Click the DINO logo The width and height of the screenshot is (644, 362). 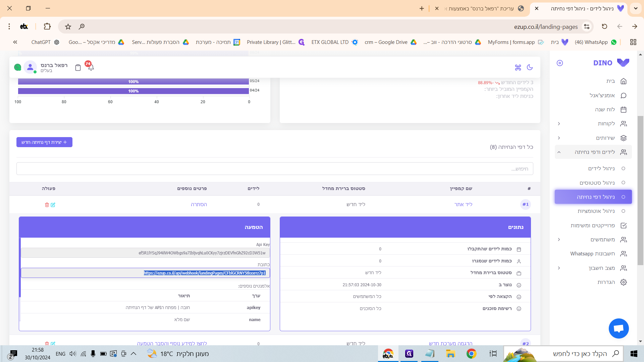[x=611, y=63]
